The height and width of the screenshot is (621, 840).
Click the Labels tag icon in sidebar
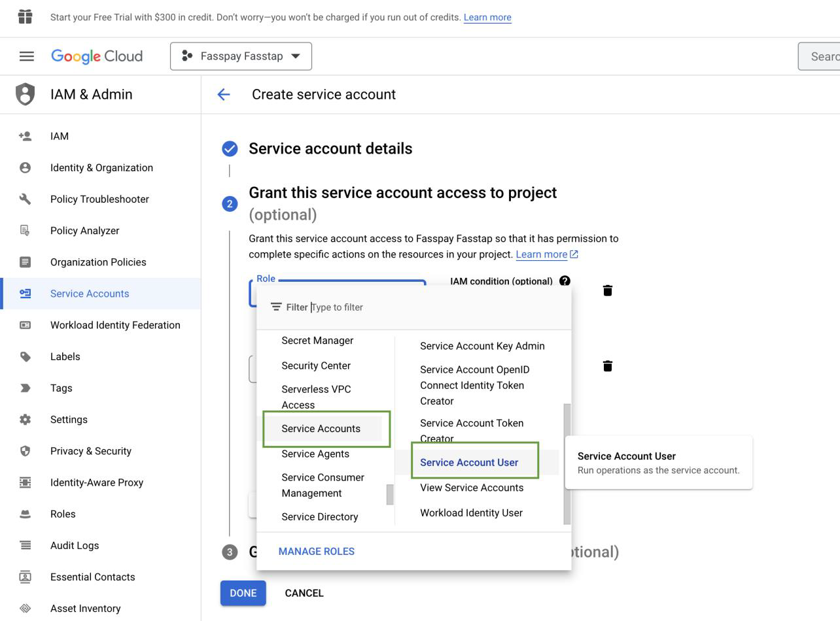(x=25, y=356)
